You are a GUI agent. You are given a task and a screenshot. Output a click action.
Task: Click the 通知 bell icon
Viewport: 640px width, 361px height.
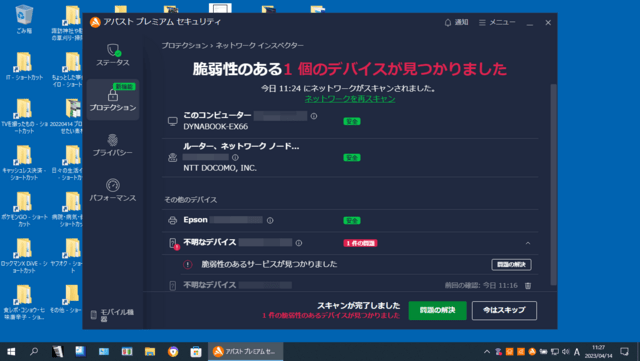[448, 22]
